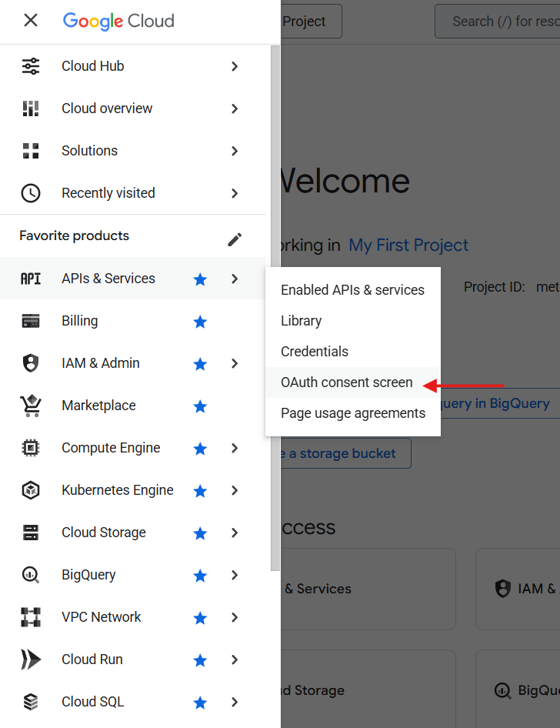Click the search resources field

[500, 21]
